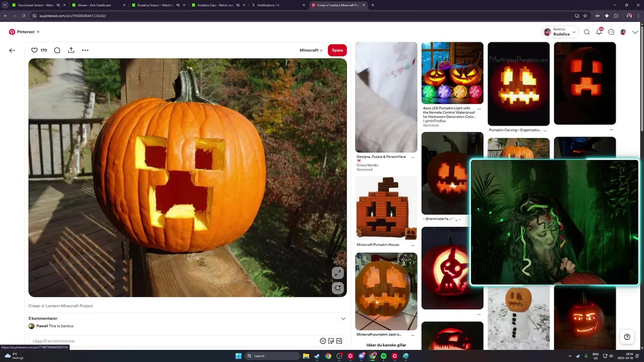Launch visual search on the pin image
This screenshot has width=644, height=362.
click(338, 288)
